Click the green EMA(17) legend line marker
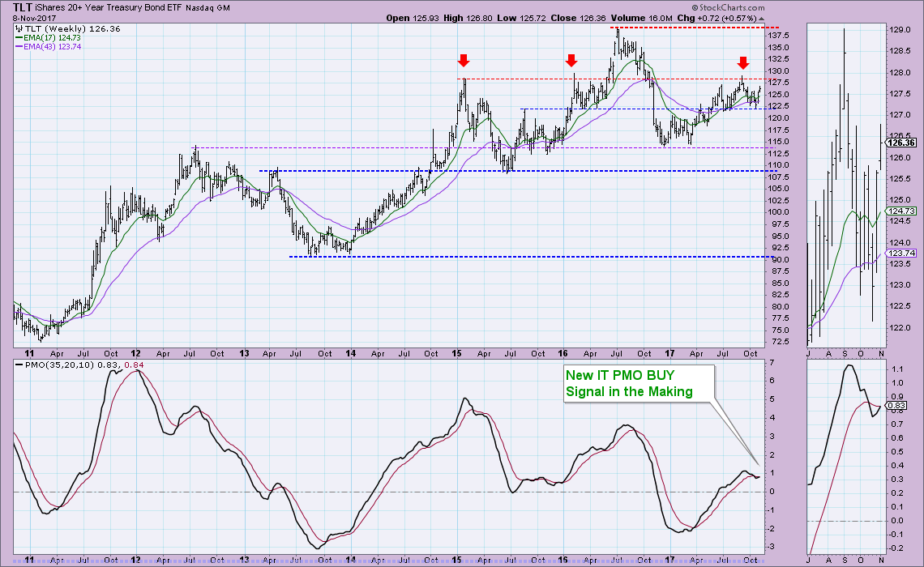Screen dimensions: 924x567 (19, 37)
